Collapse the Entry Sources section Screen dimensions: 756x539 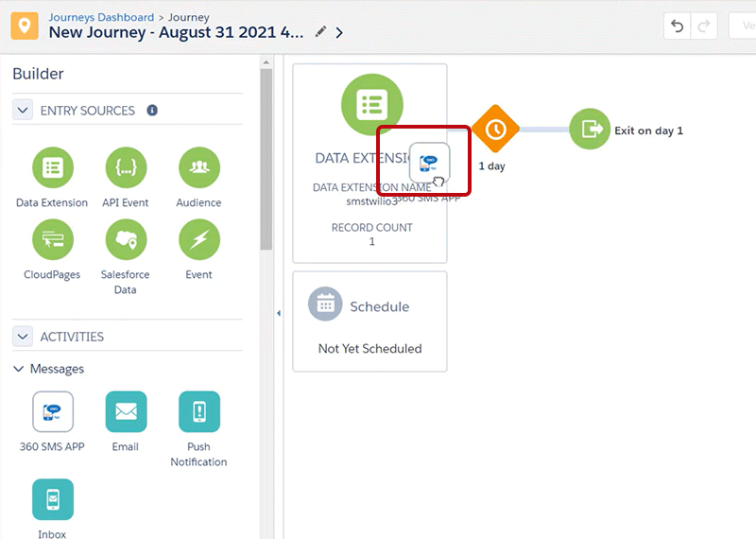click(24, 111)
